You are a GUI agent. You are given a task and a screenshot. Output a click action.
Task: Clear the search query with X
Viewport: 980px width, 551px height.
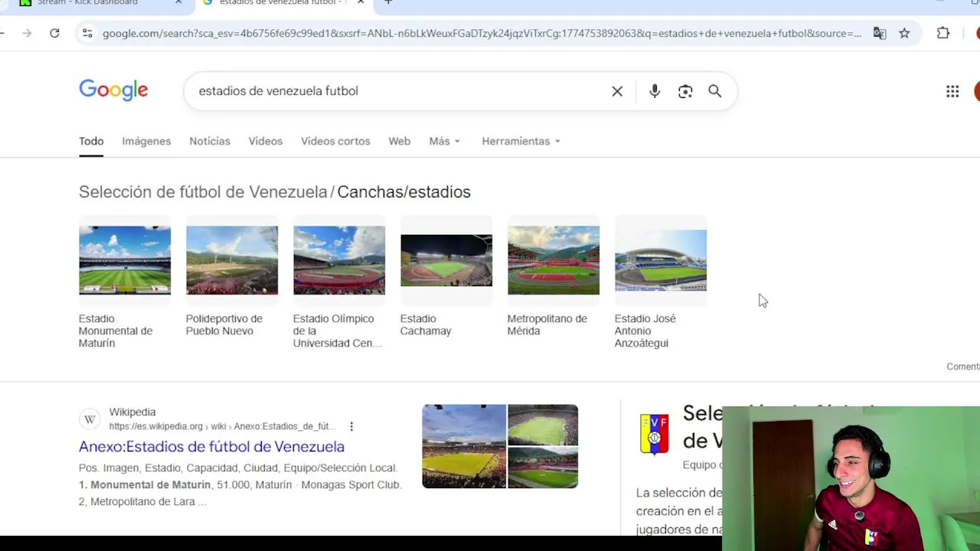pyautogui.click(x=617, y=91)
